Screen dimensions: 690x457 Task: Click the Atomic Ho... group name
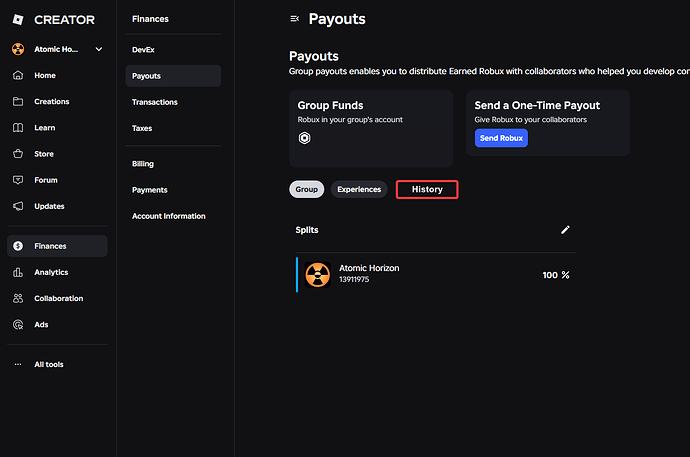click(56, 49)
